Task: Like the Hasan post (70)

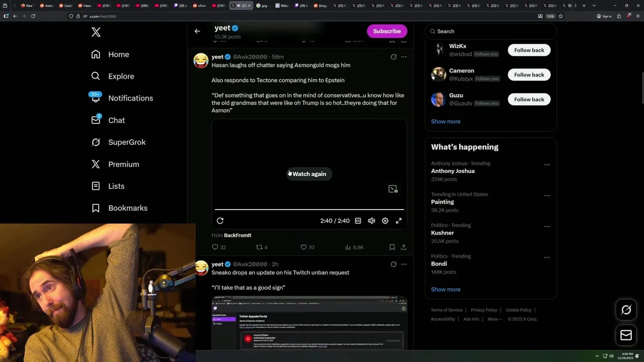Action: (x=307, y=247)
